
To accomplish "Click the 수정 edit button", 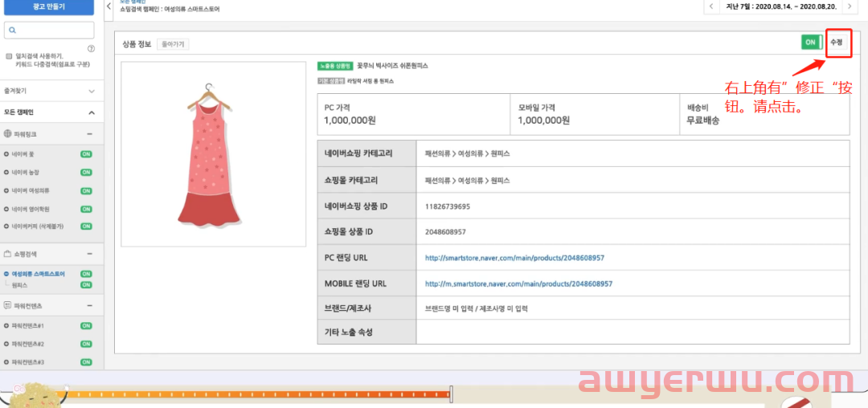I will click(x=838, y=42).
